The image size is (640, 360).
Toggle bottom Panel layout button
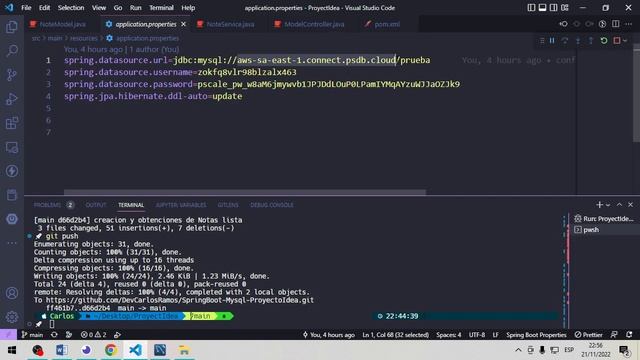coord(542,8)
